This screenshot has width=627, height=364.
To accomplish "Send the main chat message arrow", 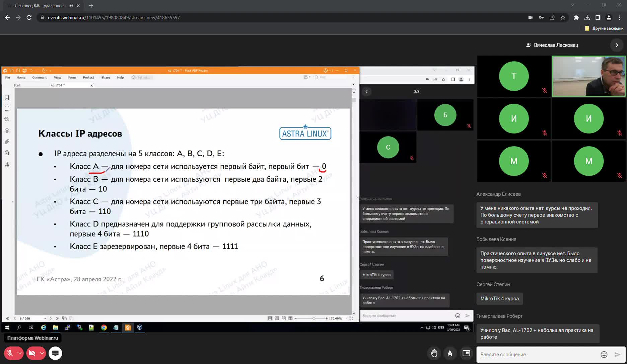I will (x=617, y=355).
